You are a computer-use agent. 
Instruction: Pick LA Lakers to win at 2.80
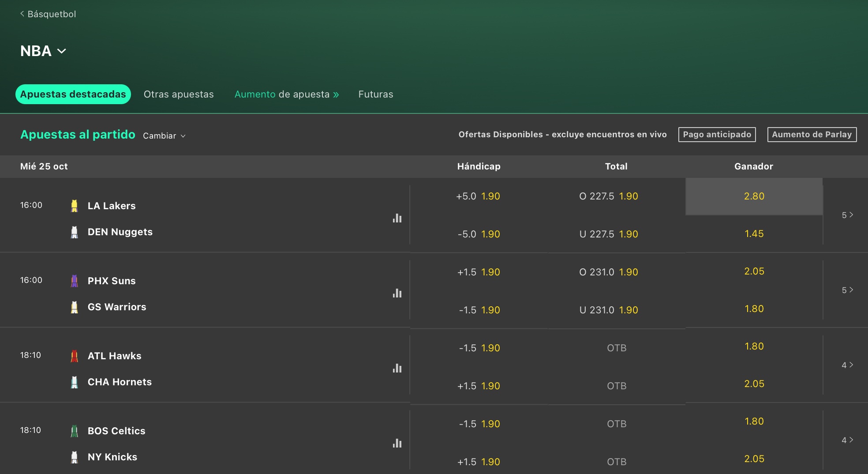click(754, 196)
